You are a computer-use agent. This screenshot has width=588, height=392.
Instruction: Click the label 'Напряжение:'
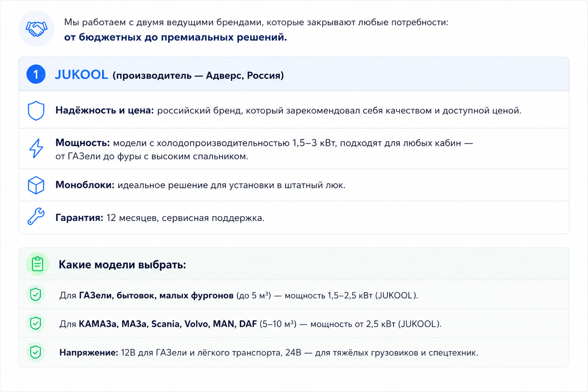pos(88,353)
